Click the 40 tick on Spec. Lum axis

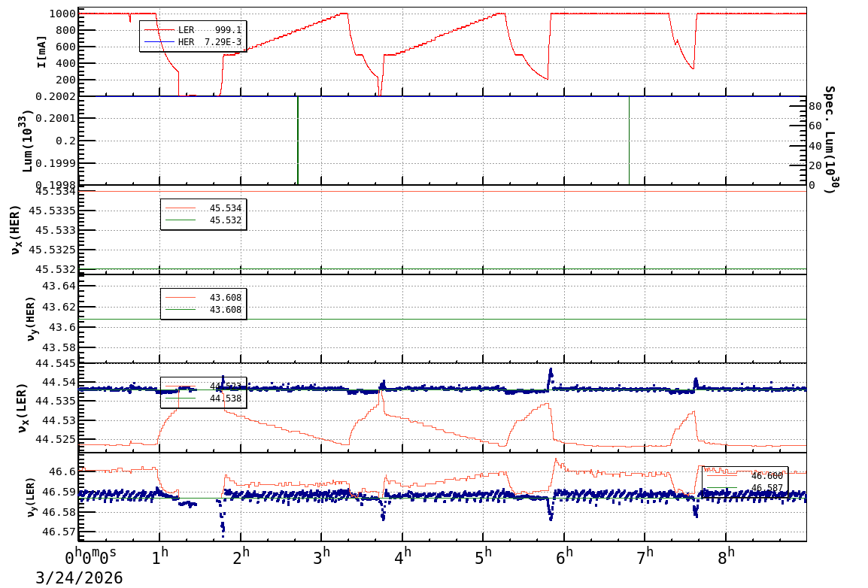click(x=815, y=146)
